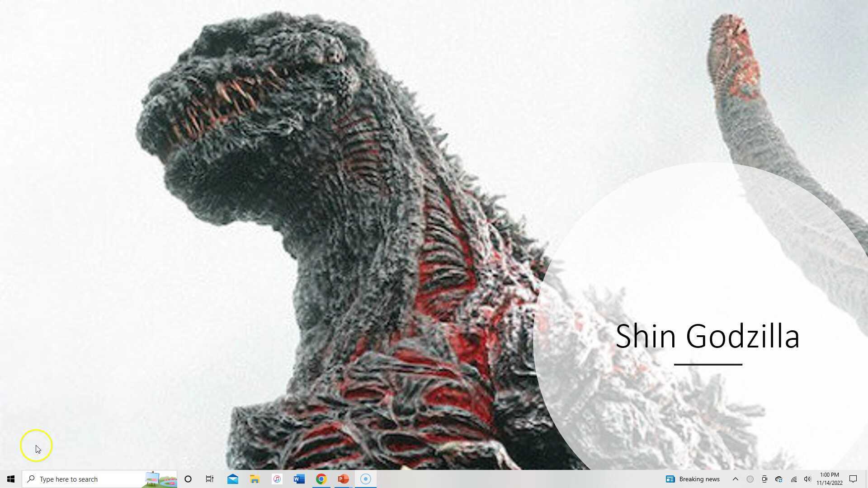The width and height of the screenshot is (868, 488).
Task: Open the Mail app
Action: (x=232, y=479)
